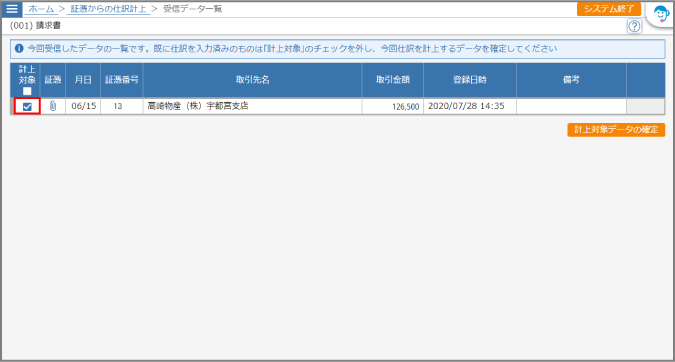Select the 2020/07/28 14:35 timestamp cell
675x362 pixels.
(x=470, y=106)
